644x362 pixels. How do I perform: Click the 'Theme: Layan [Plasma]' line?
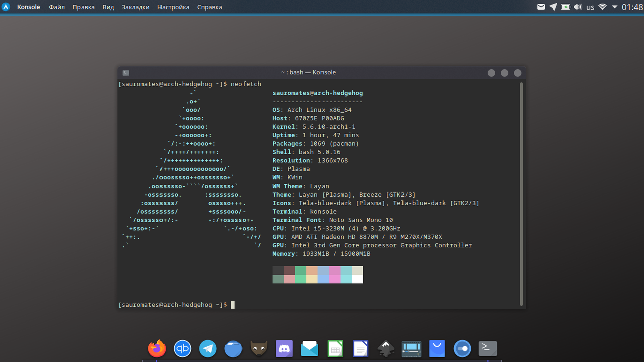click(x=344, y=195)
